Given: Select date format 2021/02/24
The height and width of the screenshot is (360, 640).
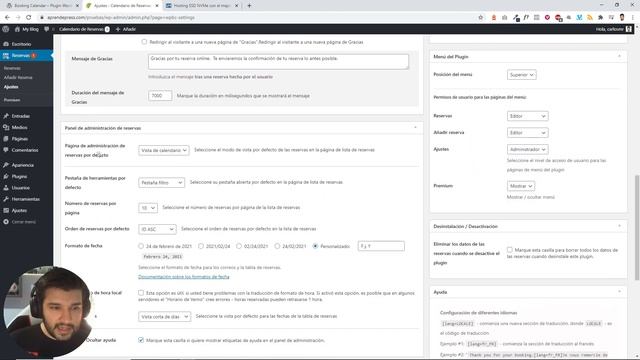Looking at the screenshot, I should tap(201, 246).
